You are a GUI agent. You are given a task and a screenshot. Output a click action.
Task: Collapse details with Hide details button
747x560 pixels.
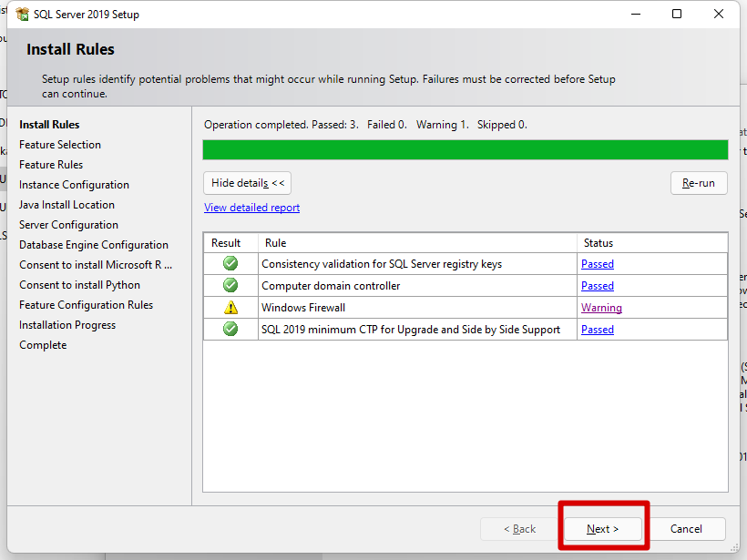tap(247, 183)
